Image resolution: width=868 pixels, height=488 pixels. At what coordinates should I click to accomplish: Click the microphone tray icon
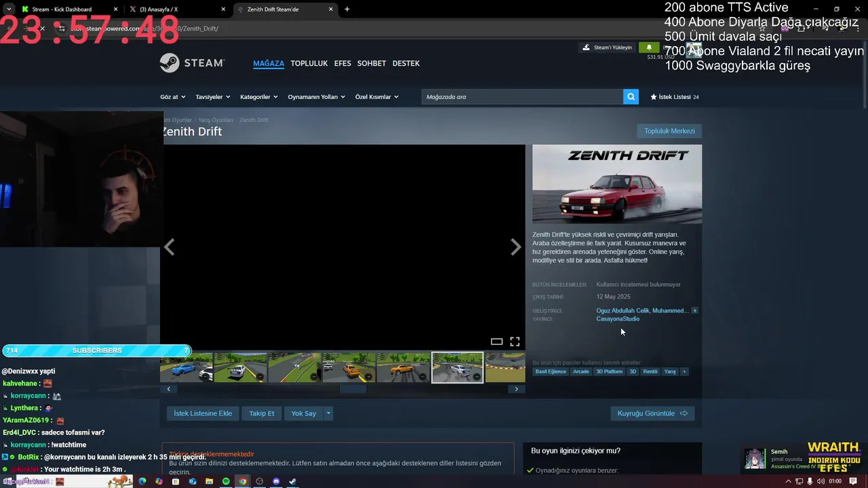click(810, 481)
